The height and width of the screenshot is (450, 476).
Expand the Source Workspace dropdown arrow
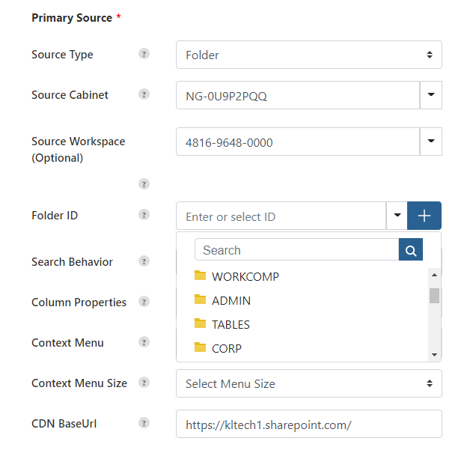(x=431, y=142)
